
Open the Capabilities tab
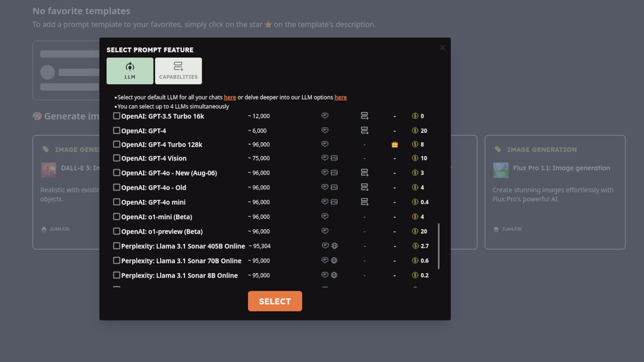[x=178, y=71]
